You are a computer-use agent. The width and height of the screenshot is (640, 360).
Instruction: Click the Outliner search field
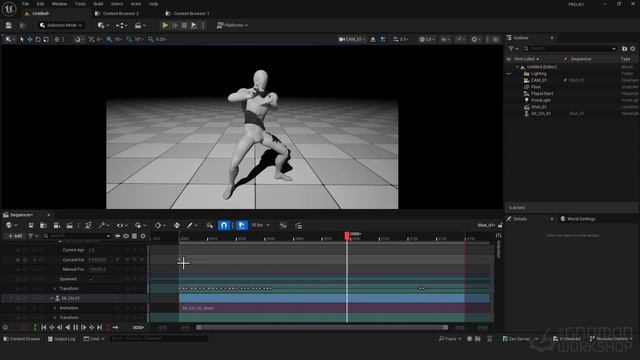tap(571, 49)
